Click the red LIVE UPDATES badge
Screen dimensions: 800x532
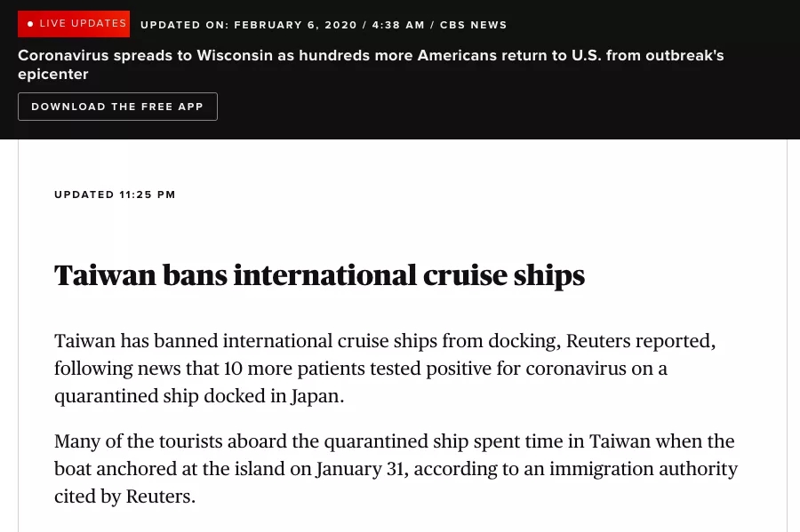coord(74,24)
